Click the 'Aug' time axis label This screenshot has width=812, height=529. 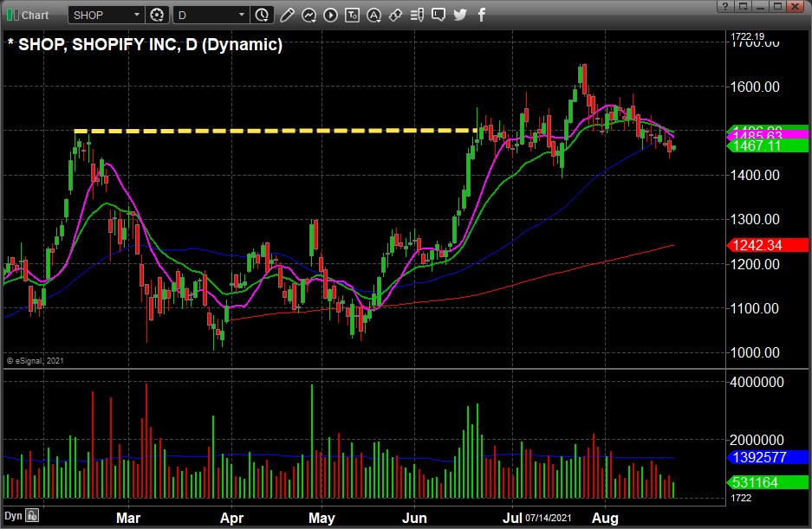point(605,518)
